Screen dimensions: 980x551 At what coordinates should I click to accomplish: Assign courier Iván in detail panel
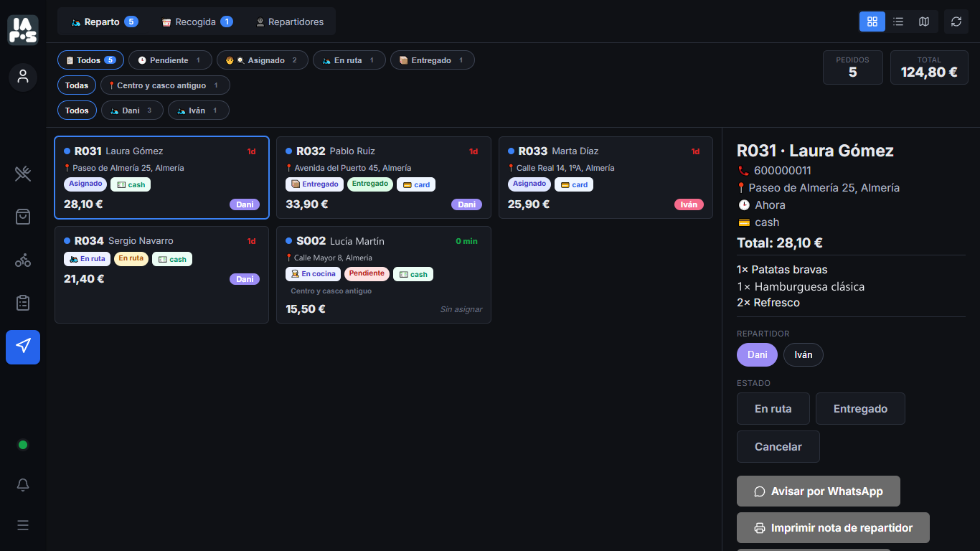click(x=804, y=354)
